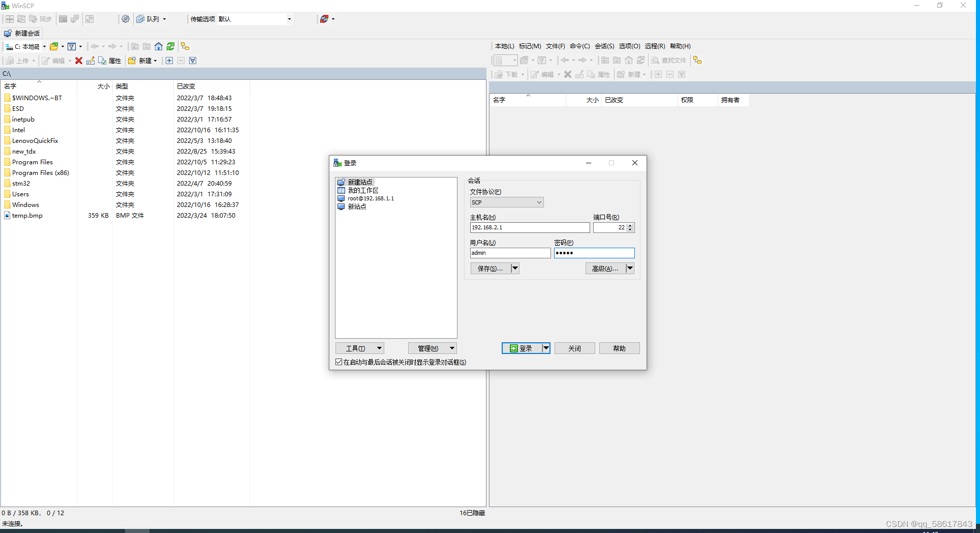
Task: Click the host name field with 192.168.2.1
Action: tap(530, 227)
